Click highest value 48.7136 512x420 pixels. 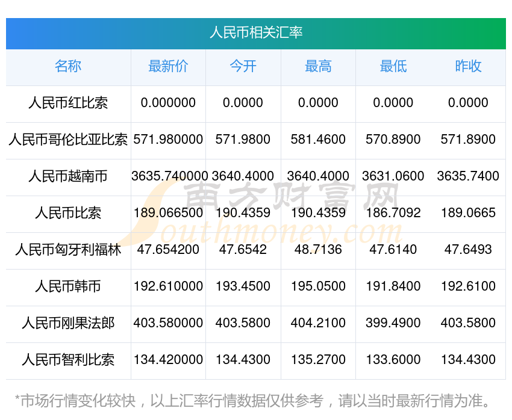tap(318, 250)
